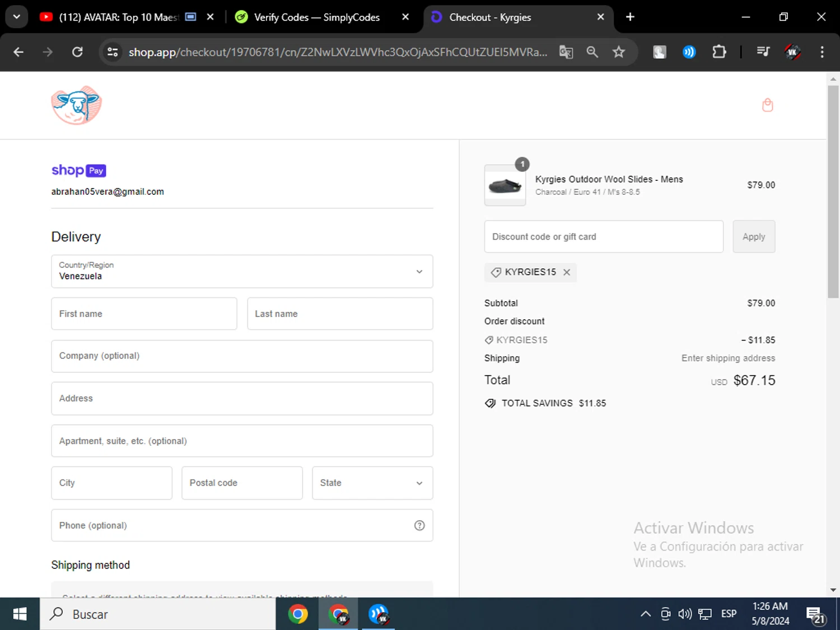Focus the Company (optional) field
This screenshot has height=630, width=840.
[x=242, y=356]
